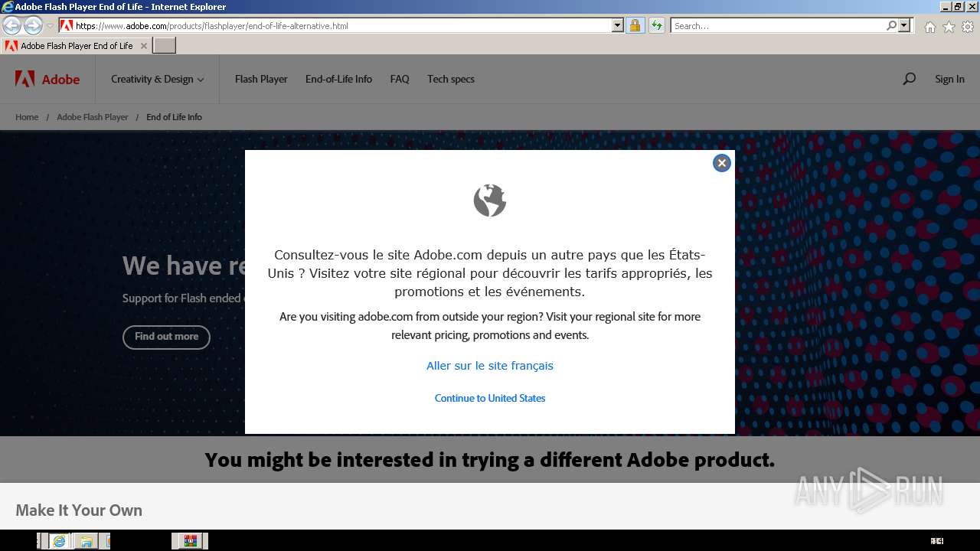Click the Adobe site search magnifier
Image resolution: width=980 pixels, height=551 pixels.
(x=909, y=79)
